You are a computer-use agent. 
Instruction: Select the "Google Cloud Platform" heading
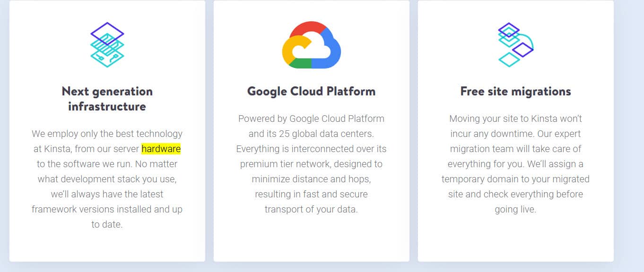(x=311, y=91)
